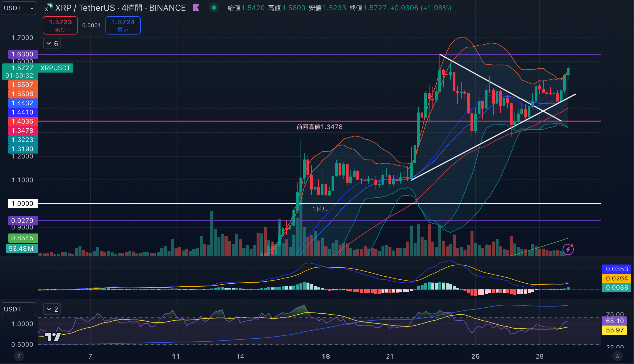This screenshot has height=364, width=634.
Task: Expand the collapsed 2 indicators legend
Action: click(x=52, y=309)
